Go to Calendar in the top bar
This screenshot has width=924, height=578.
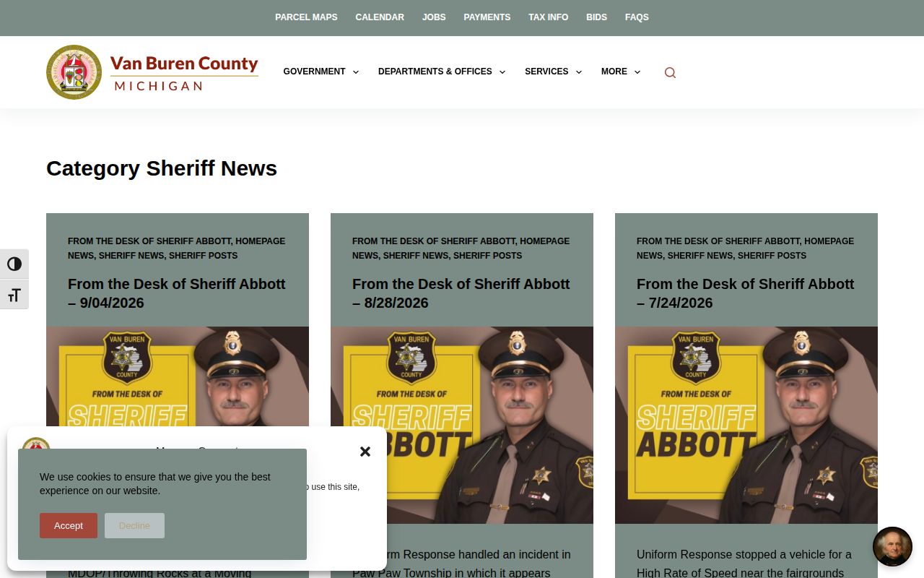(380, 17)
